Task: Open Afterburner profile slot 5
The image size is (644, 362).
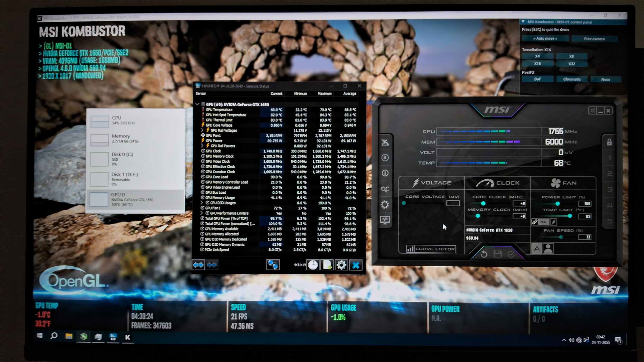Action: [610, 221]
